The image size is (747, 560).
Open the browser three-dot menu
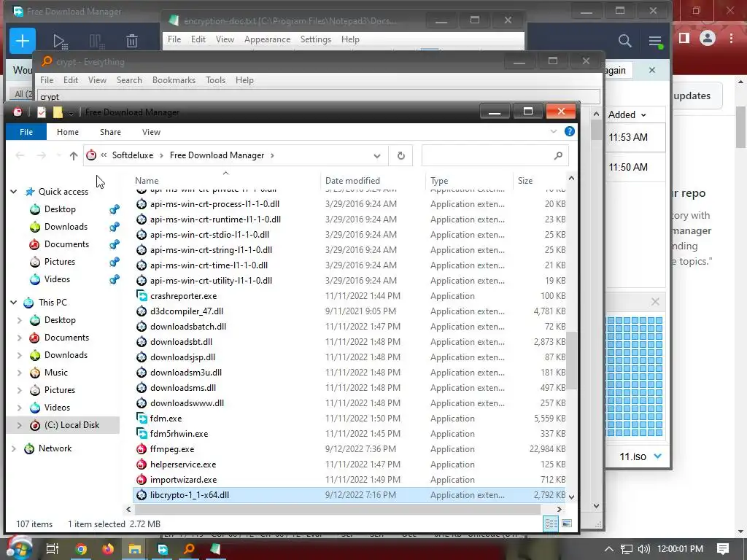click(731, 38)
